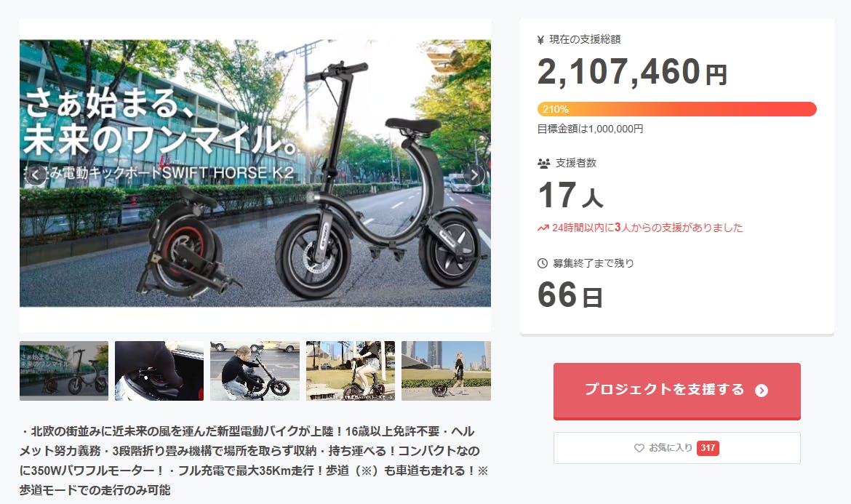Click the trending arrow icon near 24時間以内

click(543, 228)
